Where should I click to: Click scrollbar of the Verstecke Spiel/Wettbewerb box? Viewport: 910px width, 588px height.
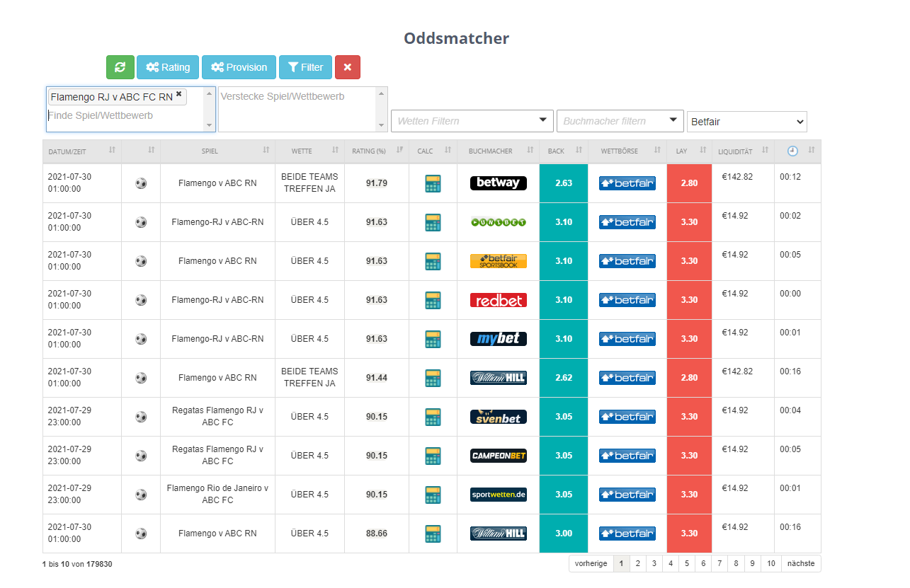pyautogui.click(x=382, y=109)
